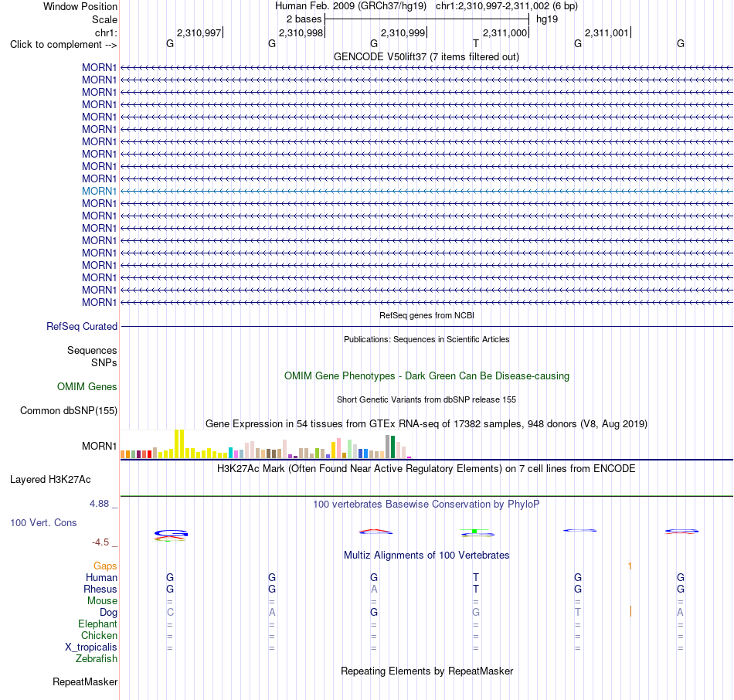The image size is (734, 700).
Task: Click 'Human Feb. 2009 (GRCh37/hg19)' header text
Action: point(351,6)
